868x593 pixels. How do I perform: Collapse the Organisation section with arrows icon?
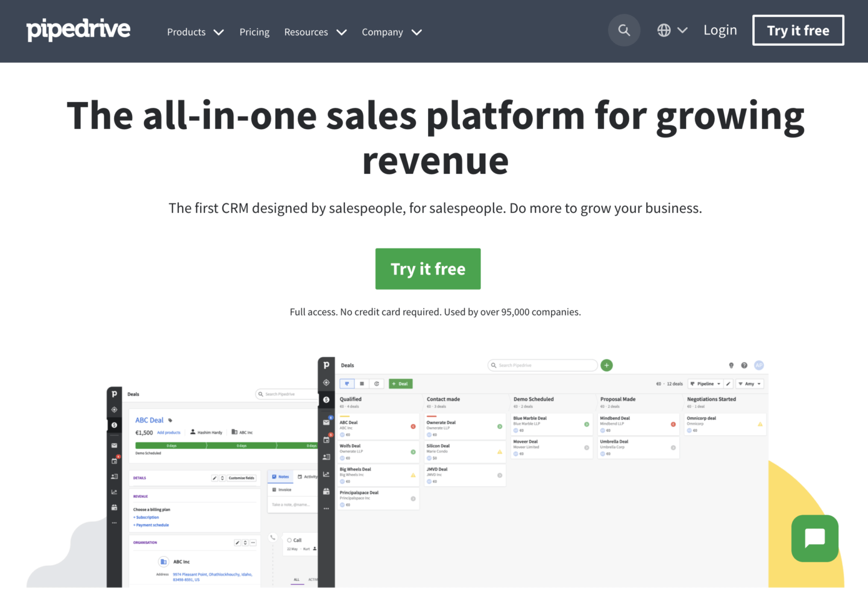click(245, 543)
